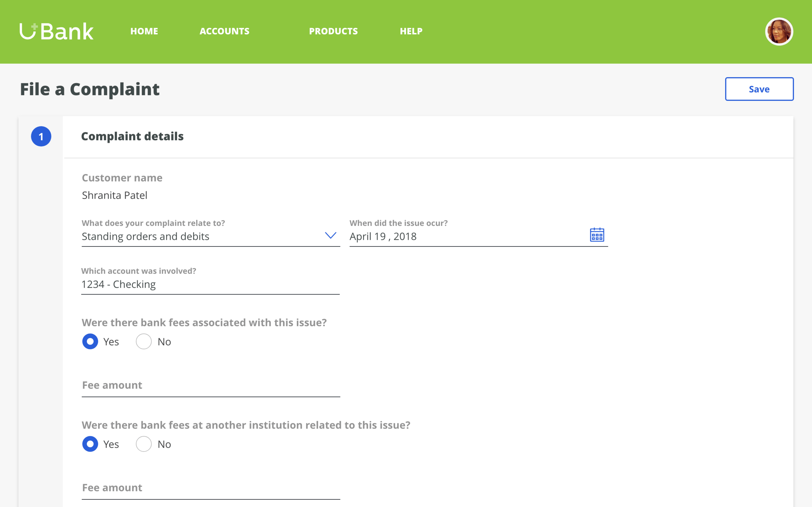
Task: Select Yes for other institution fees
Action: [90, 444]
